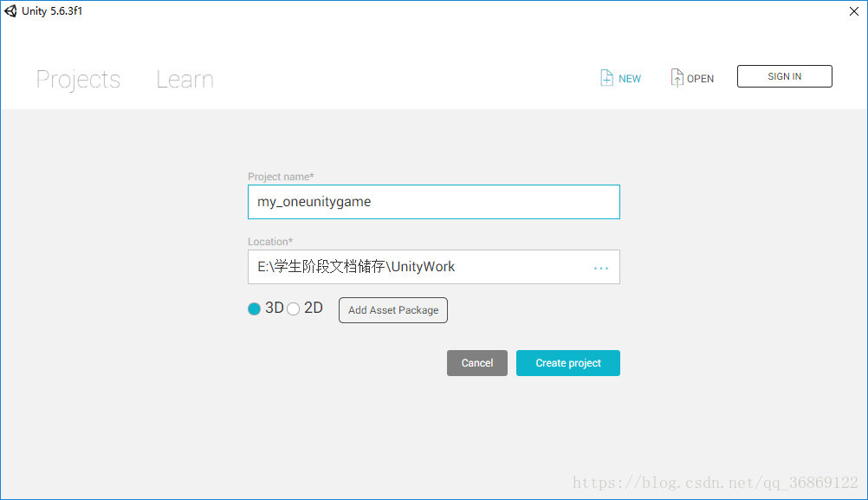The image size is (868, 500).
Task: Cancel the new project creation
Action: 477,363
